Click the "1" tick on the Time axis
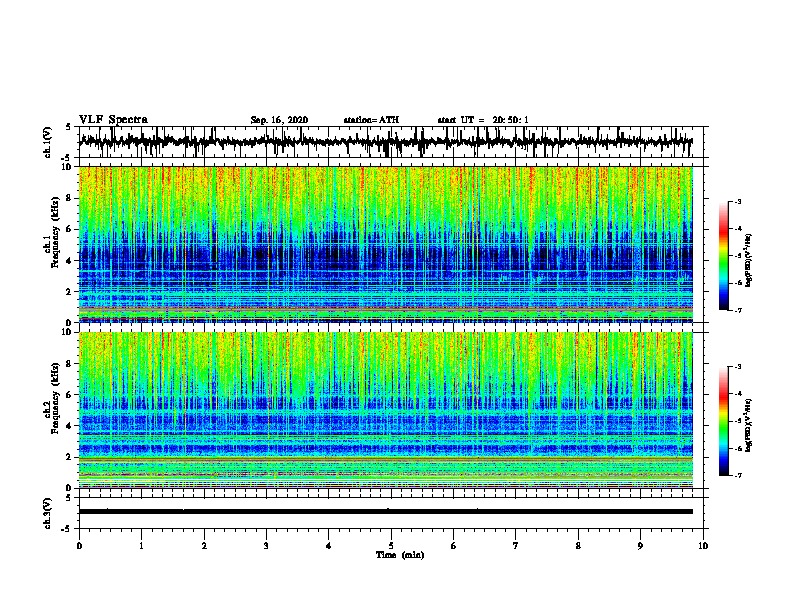Viewport: 792px width, 612px height. pos(141,546)
